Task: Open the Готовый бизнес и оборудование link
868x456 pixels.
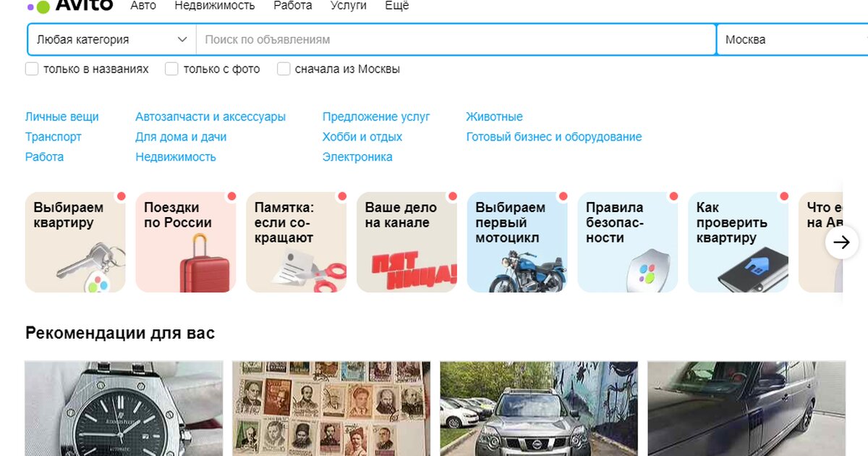Action: tap(554, 137)
